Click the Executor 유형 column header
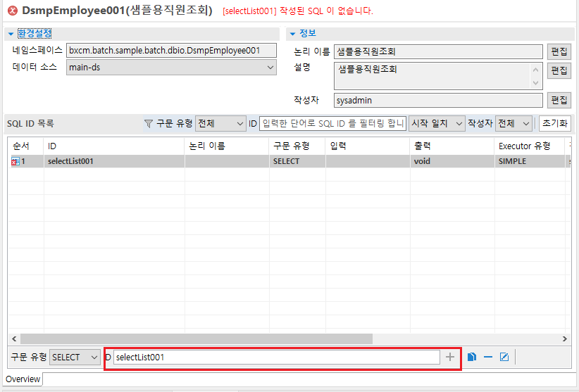Screen dimensions: 579x392 (524, 146)
